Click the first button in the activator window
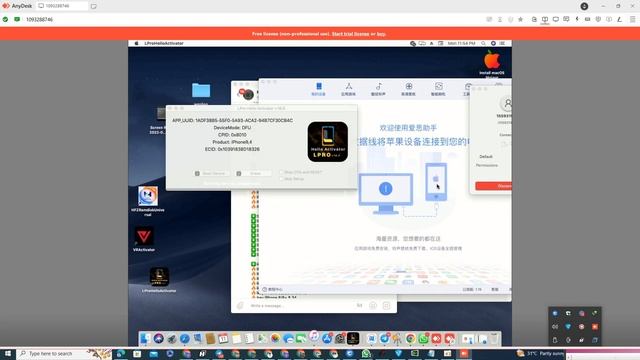 211,173
